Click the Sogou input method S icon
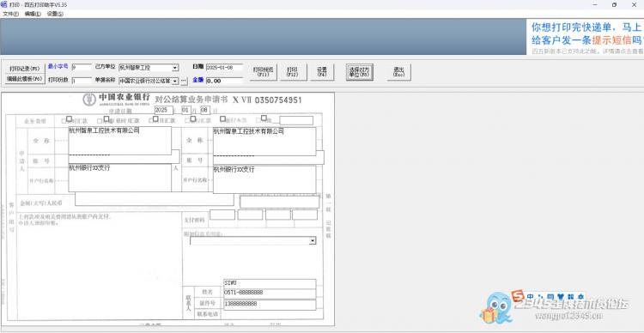The image size is (644, 333). point(518,296)
